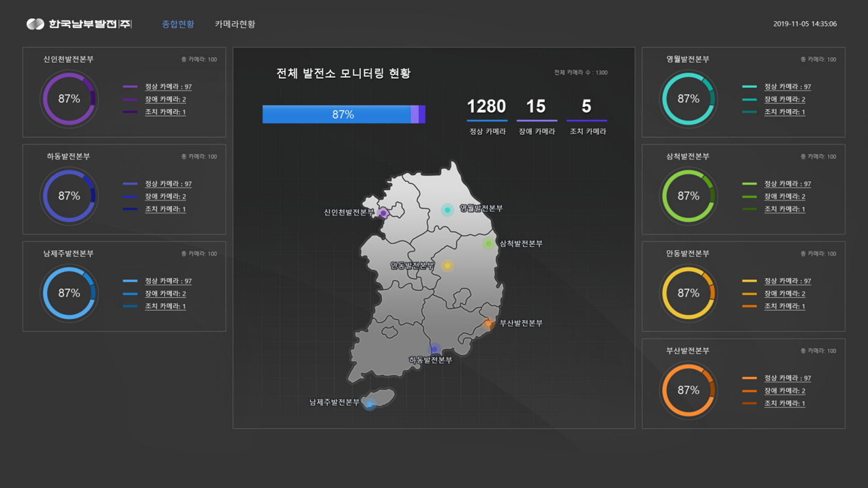Click the blue 87% overall progress bar
Screen dimensions: 868x488
point(343,114)
